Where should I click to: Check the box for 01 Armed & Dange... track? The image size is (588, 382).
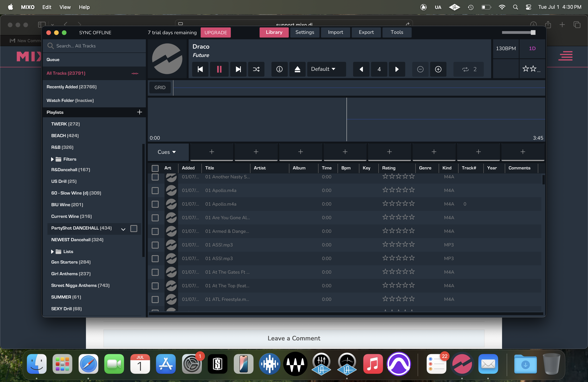coord(155,231)
